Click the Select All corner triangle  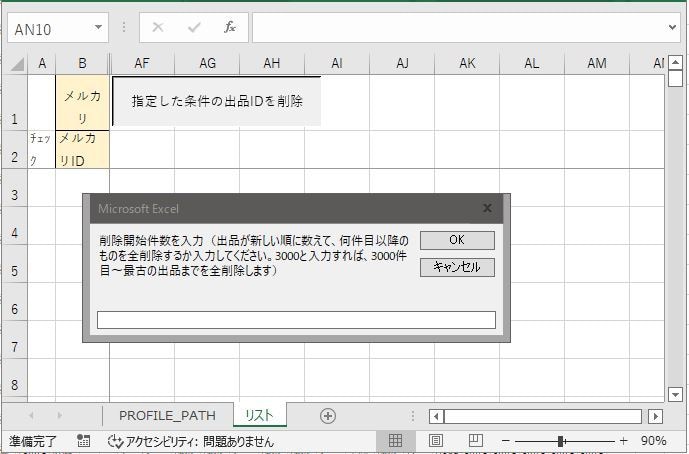click(17, 64)
